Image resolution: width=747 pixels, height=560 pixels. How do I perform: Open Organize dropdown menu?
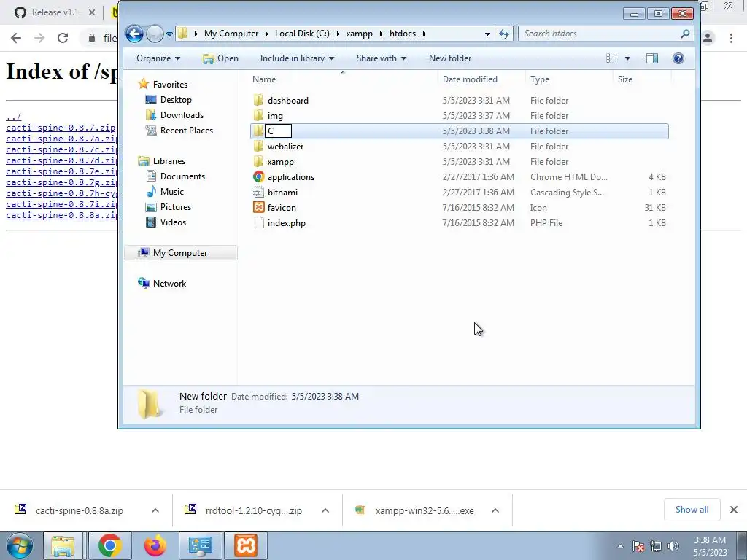[x=158, y=58]
